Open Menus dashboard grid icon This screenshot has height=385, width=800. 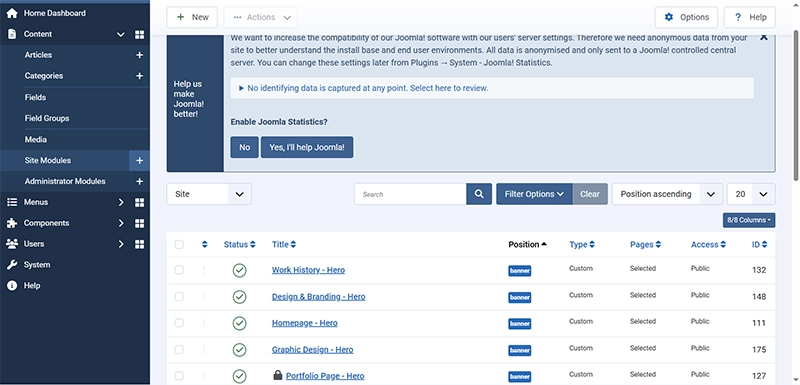pos(139,202)
